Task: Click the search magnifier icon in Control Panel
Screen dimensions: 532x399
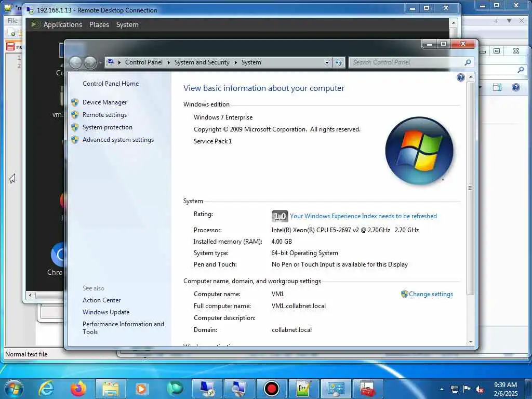Action: coord(468,62)
